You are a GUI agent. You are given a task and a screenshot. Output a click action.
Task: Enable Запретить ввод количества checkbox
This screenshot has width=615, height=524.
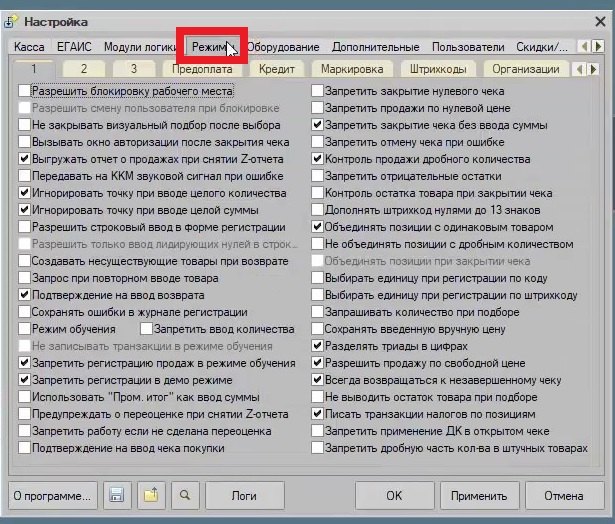pyautogui.click(x=147, y=329)
